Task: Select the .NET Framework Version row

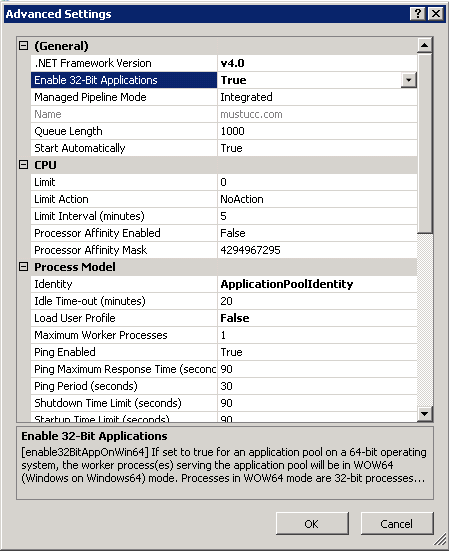Action: pyautogui.click(x=224, y=63)
